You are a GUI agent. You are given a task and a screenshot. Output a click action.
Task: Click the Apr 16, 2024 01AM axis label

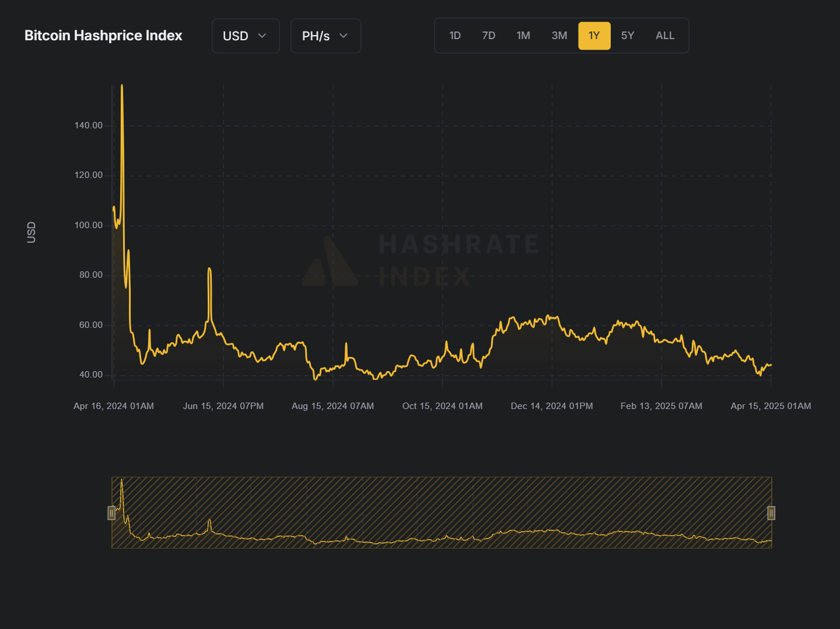114,406
